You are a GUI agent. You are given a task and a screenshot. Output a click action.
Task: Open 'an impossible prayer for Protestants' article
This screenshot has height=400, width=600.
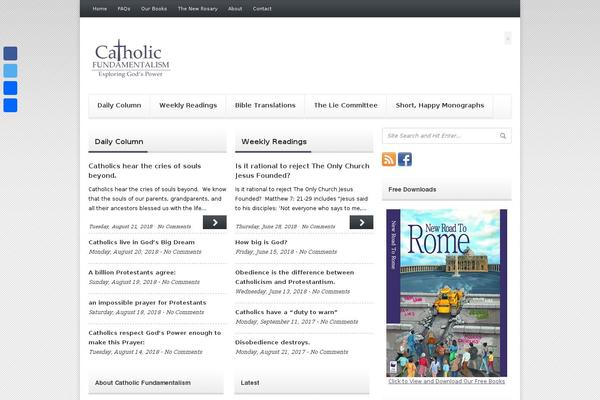coord(147,303)
